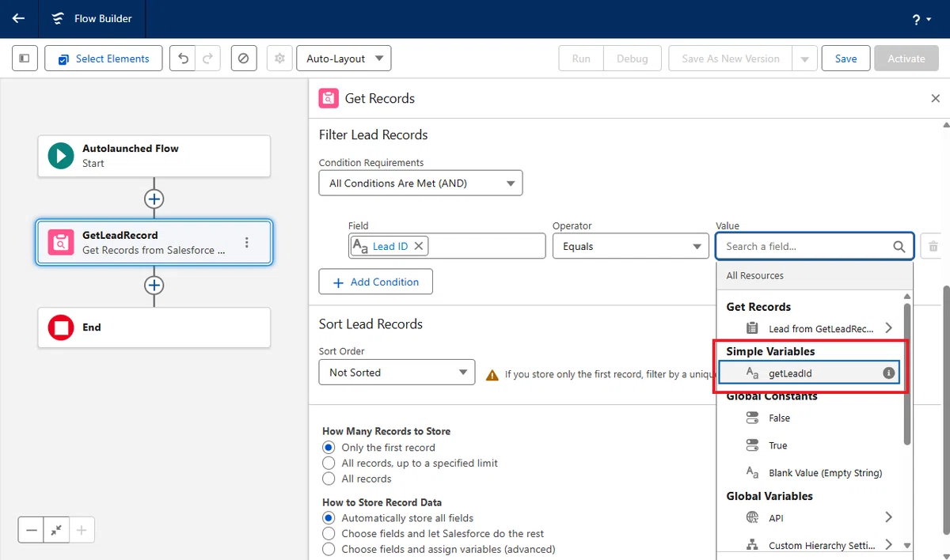Click the Save As New Version button
This screenshot has height=560, width=950.
coord(731,59)
